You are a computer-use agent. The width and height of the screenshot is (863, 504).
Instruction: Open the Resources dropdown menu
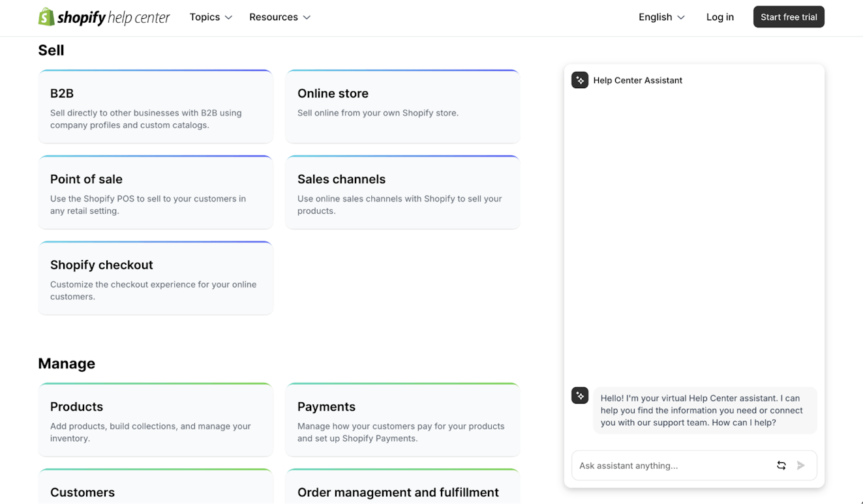point(280,17)
